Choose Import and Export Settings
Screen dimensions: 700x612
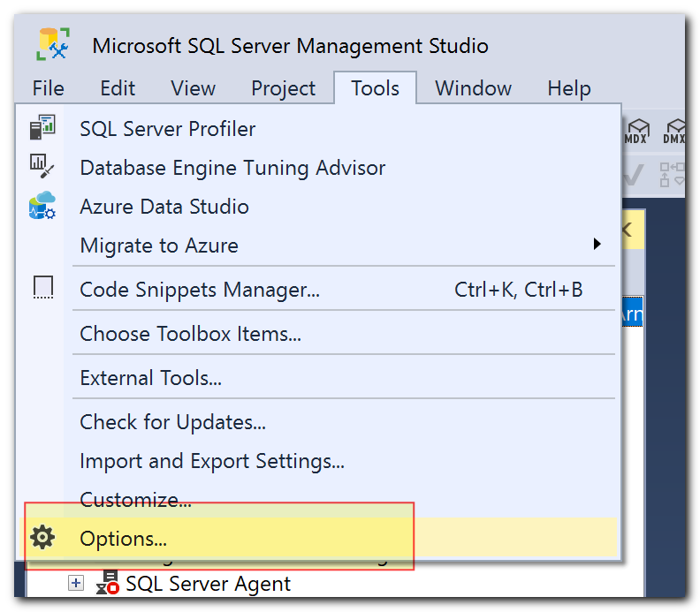tap(212, 461)
